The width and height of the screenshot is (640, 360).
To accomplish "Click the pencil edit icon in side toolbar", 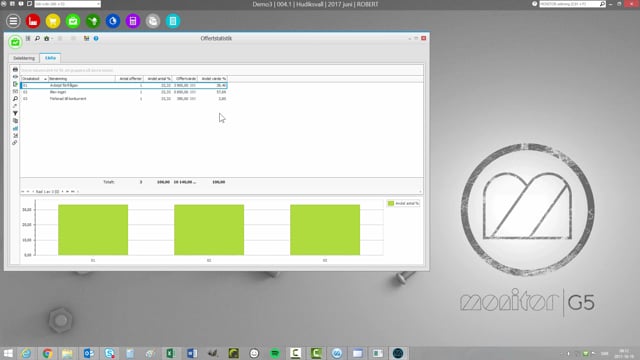I will tap(15, 106).
